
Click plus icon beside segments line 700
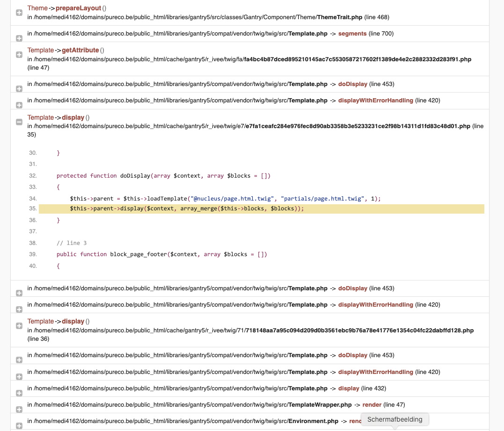[19, 38]
